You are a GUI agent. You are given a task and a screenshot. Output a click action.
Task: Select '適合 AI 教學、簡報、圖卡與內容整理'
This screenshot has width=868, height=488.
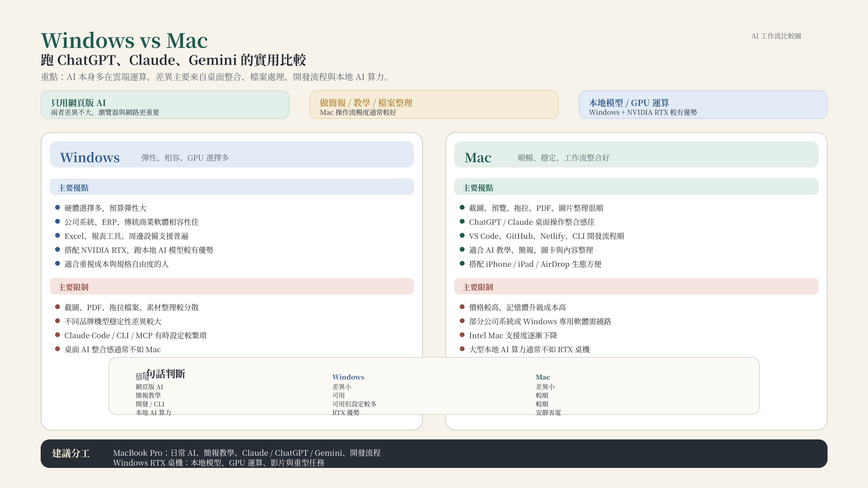coord(531,250)
